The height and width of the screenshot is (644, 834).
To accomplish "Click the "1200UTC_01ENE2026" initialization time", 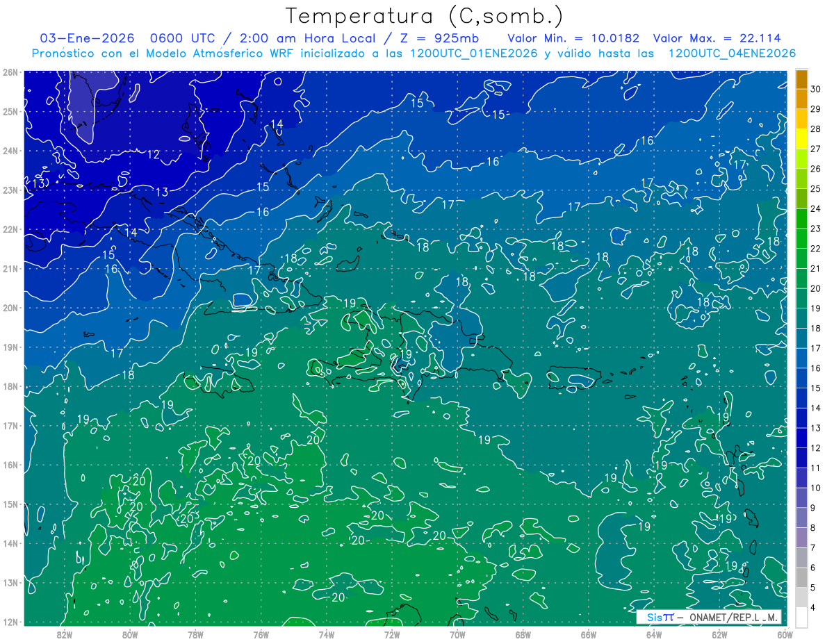I will [473, 53].
